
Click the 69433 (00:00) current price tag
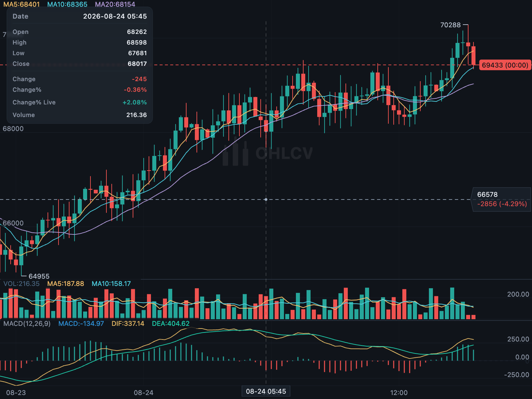505,65
